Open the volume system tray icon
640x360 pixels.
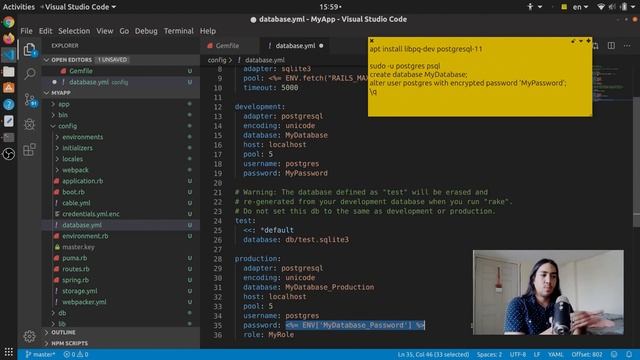tap(612, 7)
